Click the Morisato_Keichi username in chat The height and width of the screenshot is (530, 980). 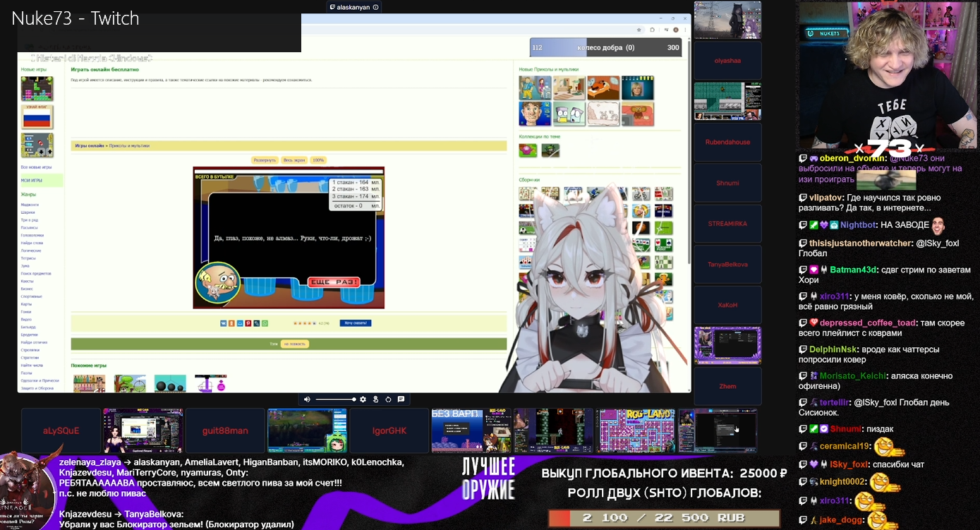point(852,376)
